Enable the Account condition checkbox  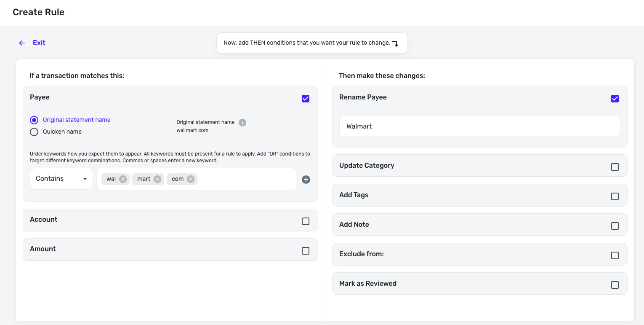(x=306, y=221)
